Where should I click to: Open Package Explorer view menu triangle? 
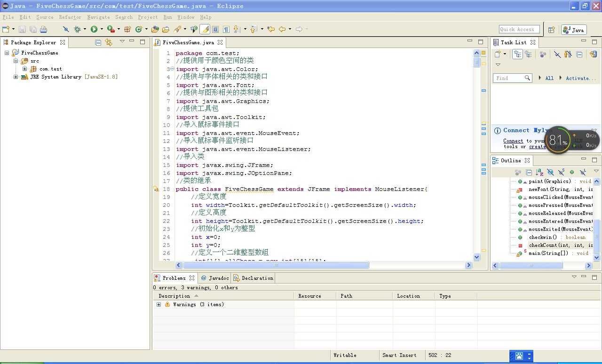[x=122, y=42]
